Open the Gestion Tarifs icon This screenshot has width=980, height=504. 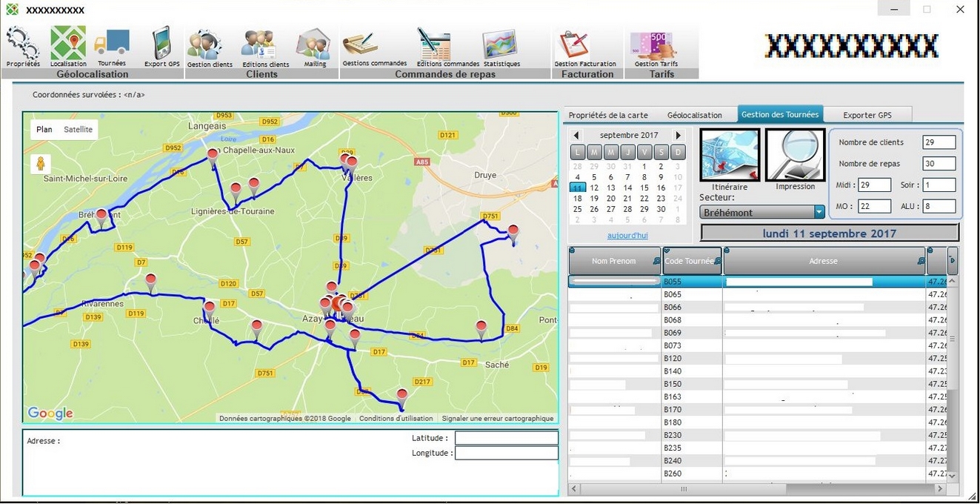pyautogui.click(x=656, y=45)
